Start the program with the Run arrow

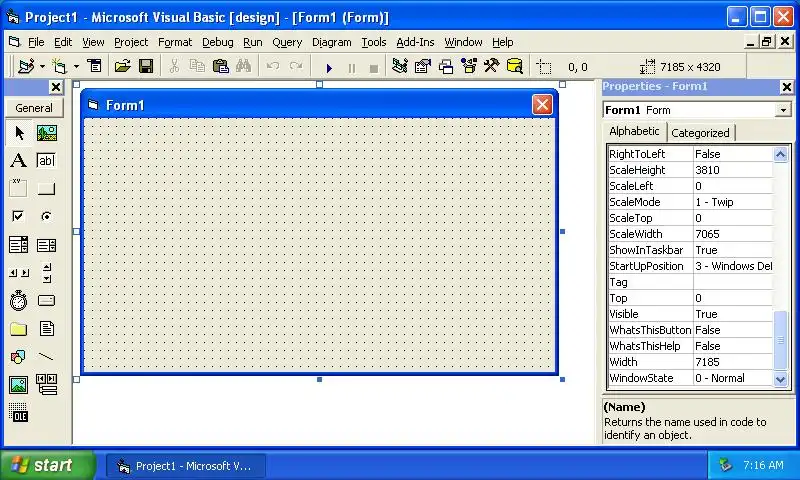coord(329,67)
